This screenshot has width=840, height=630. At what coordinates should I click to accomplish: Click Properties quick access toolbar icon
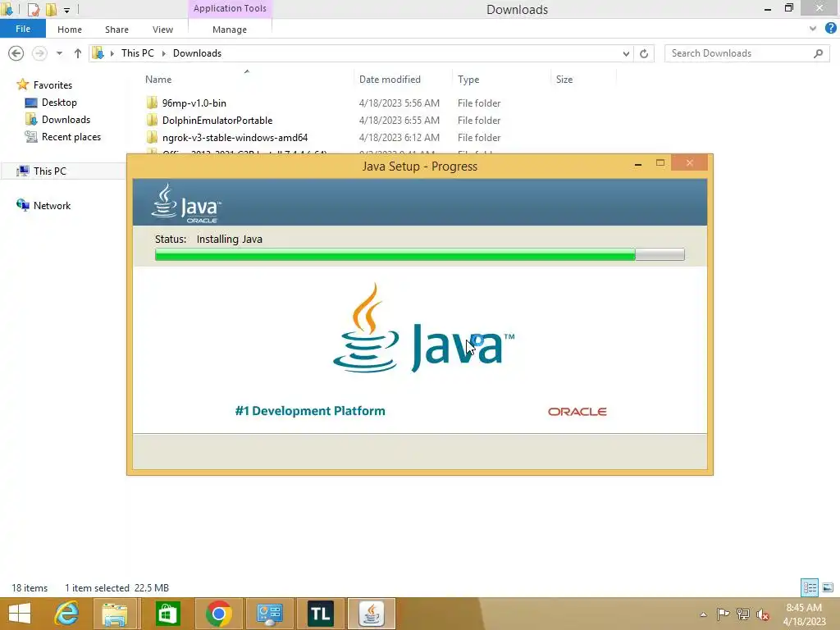pyautogui.click(x=33, y=10)
